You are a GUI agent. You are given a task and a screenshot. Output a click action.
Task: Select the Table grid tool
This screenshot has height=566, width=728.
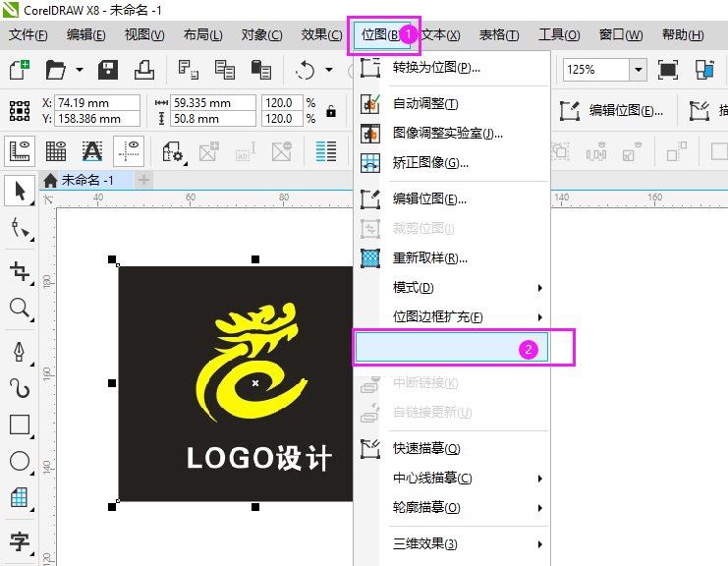[20, 498]
